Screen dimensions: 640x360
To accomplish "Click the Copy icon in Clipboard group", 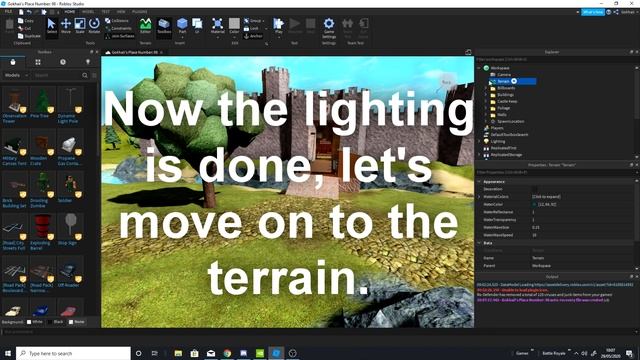I will tap(26, 20).
